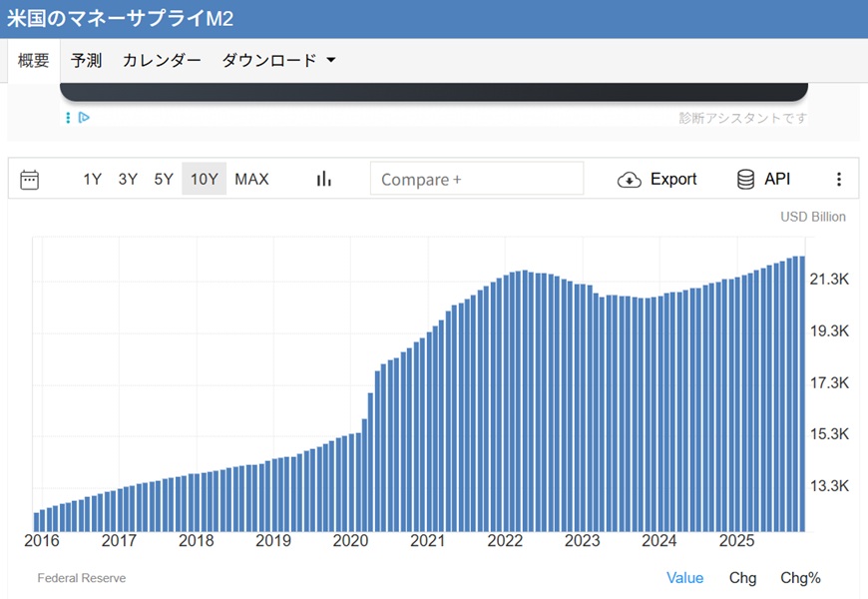
Task: Click the Value display option
Action: click(x=684, y=578)
